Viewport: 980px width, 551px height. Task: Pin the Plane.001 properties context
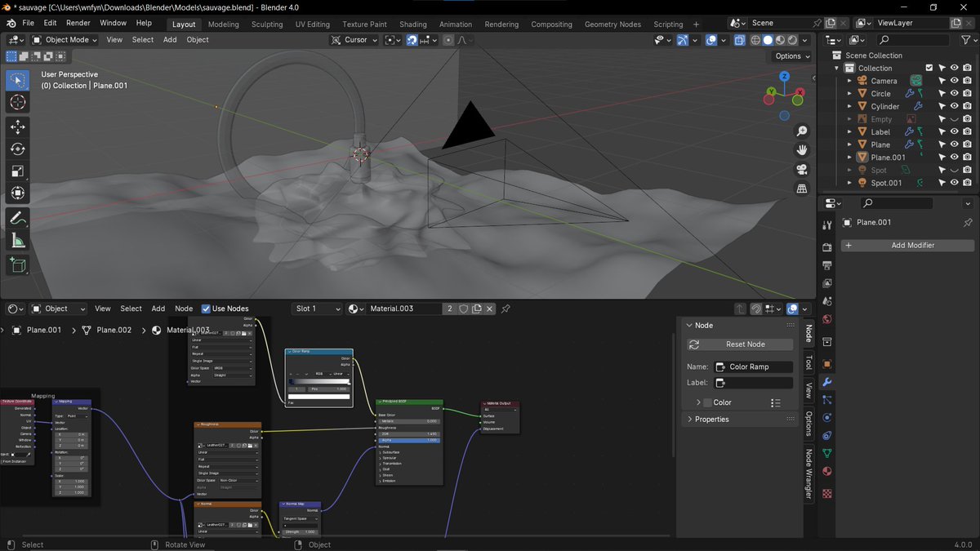pos(968,222)
